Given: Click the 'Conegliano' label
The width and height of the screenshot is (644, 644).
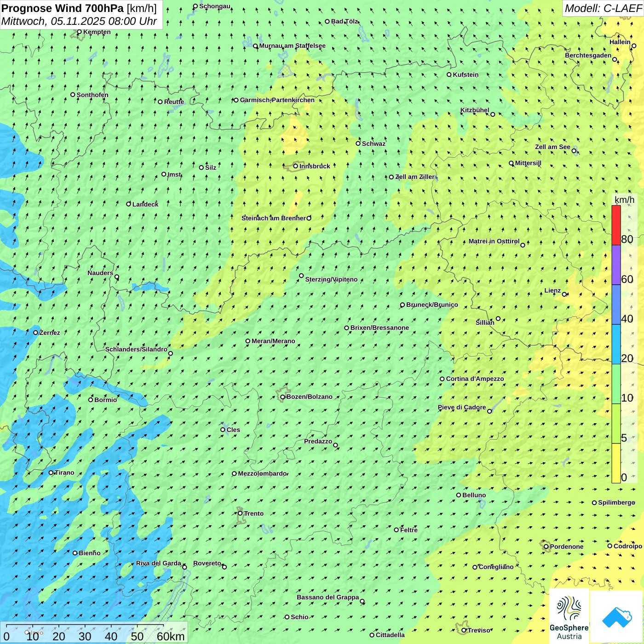Looking at the screenshot, I should coord(496,567).
